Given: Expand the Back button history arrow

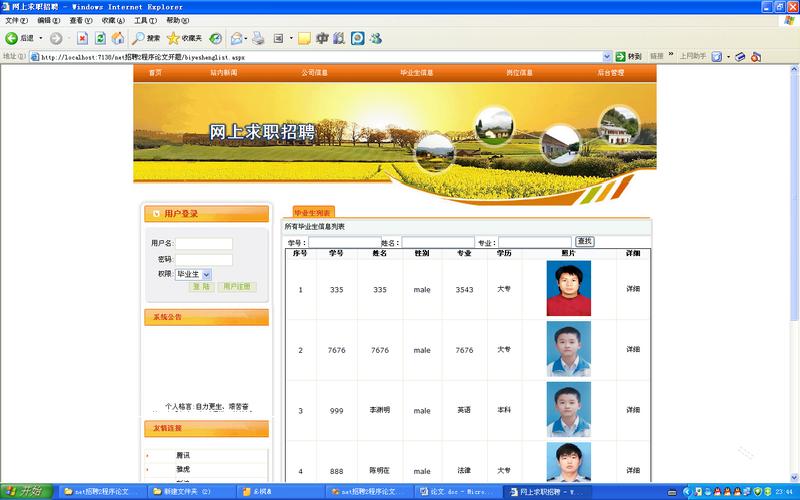Looking at the screenshot, I should click(x=40, y=38).
